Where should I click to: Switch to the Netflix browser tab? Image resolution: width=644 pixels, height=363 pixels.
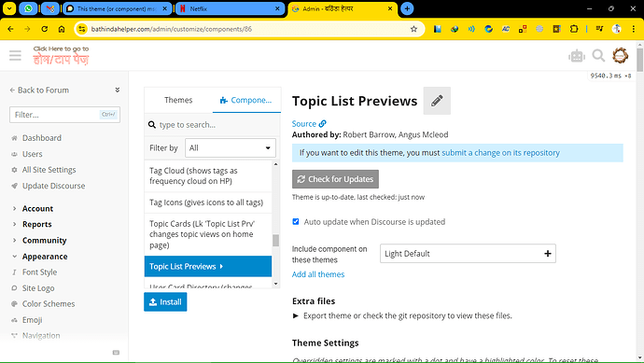(230, 8)
